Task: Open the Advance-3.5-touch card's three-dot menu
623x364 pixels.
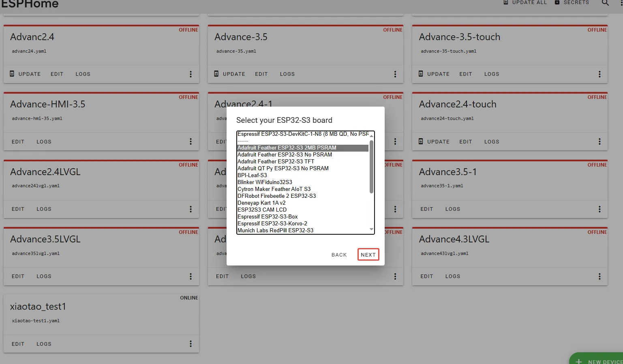Action: [x=599, y=74]
